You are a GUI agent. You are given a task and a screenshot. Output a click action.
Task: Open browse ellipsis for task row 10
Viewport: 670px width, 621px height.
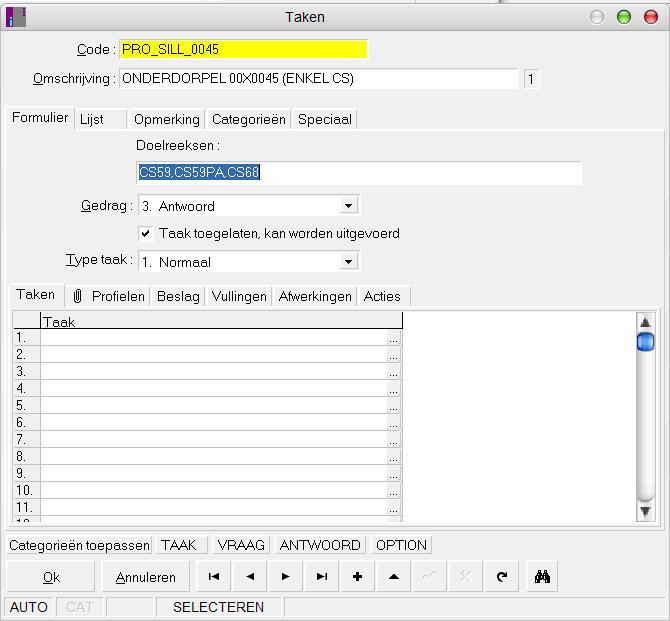pyautogui.click(x=394, y=491)
